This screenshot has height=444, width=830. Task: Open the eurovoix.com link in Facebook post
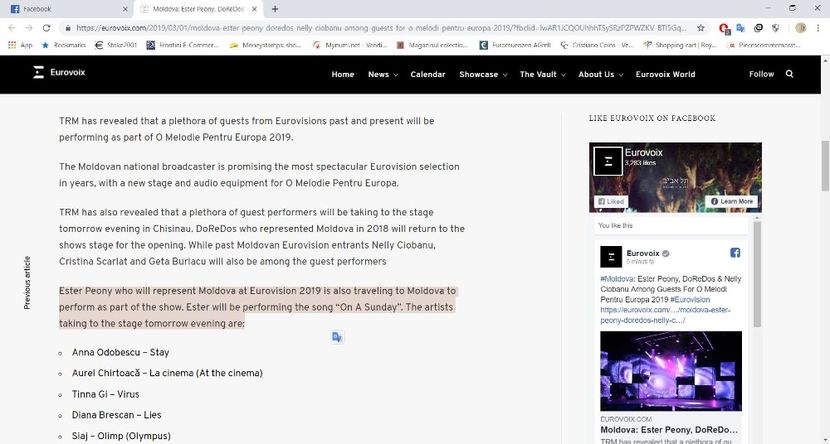(665, 315)
